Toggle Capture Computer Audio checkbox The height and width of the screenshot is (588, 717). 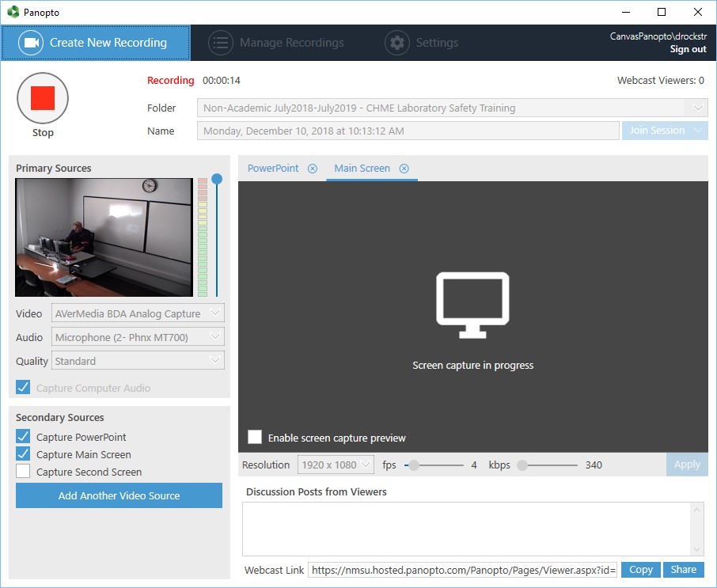pos(23,387)
